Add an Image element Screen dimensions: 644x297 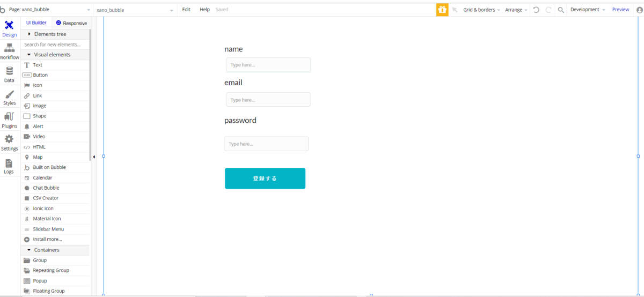[55, 106]
